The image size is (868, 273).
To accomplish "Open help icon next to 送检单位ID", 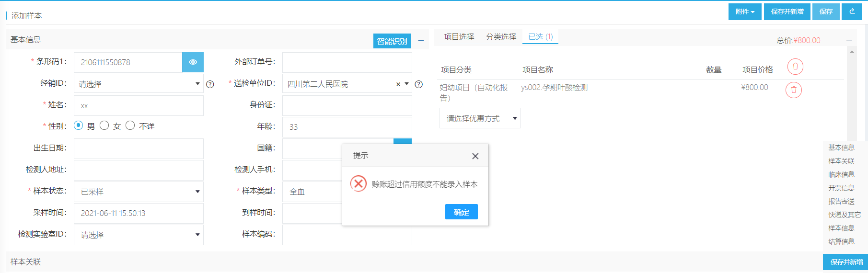I will pyautogui.click(x=418, y=84).
